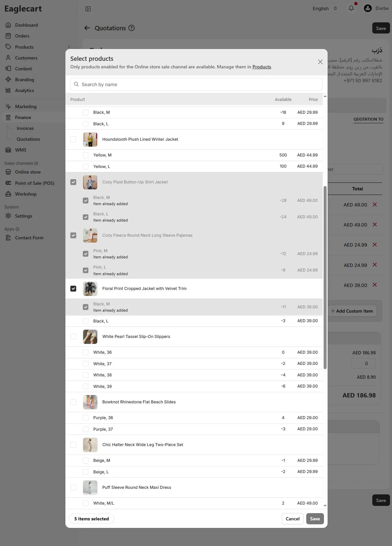Viewport: 392px width, 546px height.
Task: Check the White, 39 variant
Action: pos(85,387)
